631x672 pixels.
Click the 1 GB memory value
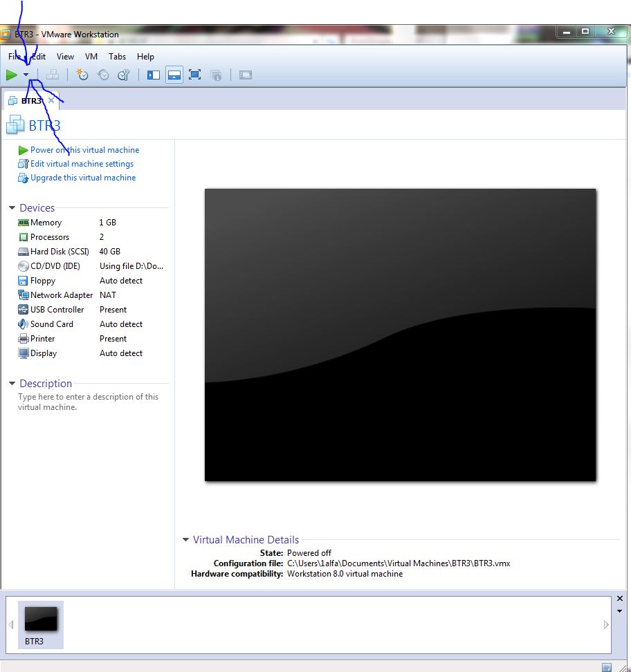pyautogui.click(x=108, y=223)
